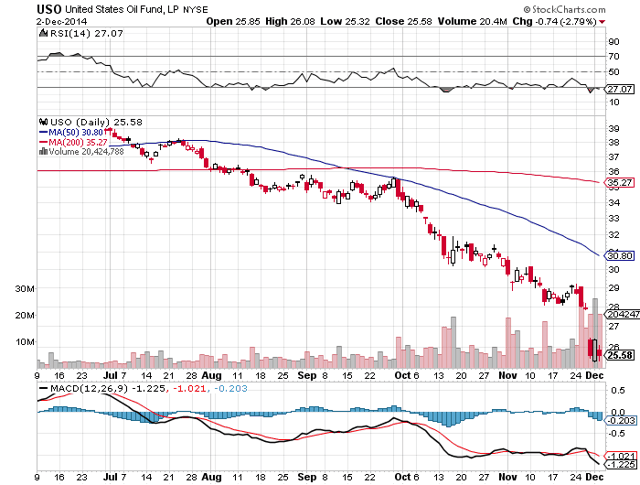The image size is (640, 485).
Task: Click the Open 25.85 value
Action: pyautogui.click(x=233, y=22)
